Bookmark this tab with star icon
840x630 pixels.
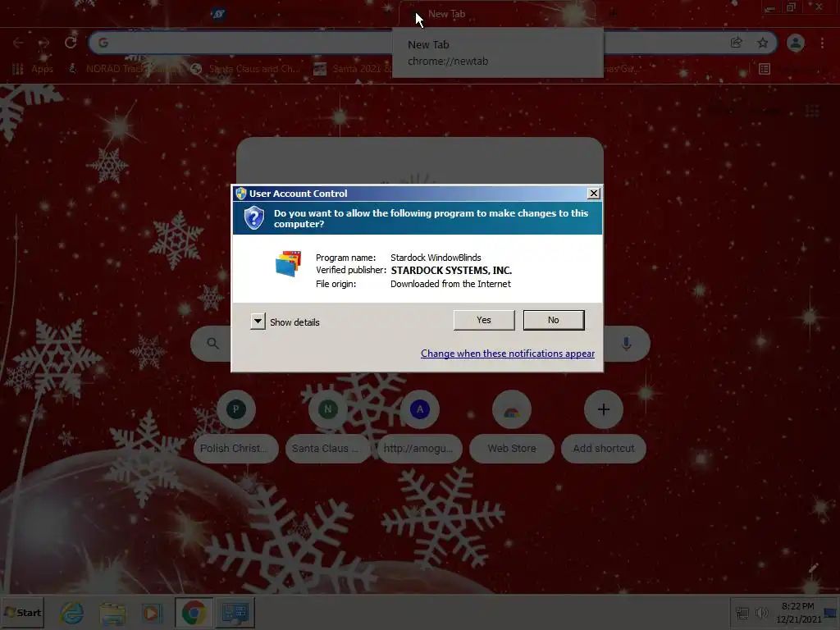point(763,43)
